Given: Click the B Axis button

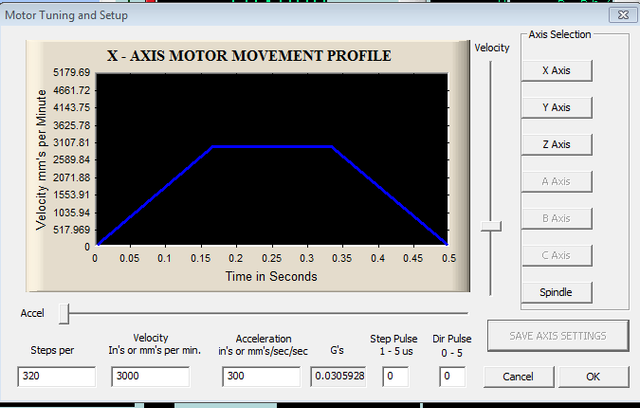Looking at the screenshot, I should coord(556,219).
